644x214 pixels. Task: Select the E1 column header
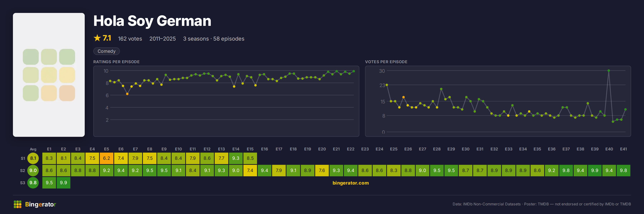click(49, 149)
